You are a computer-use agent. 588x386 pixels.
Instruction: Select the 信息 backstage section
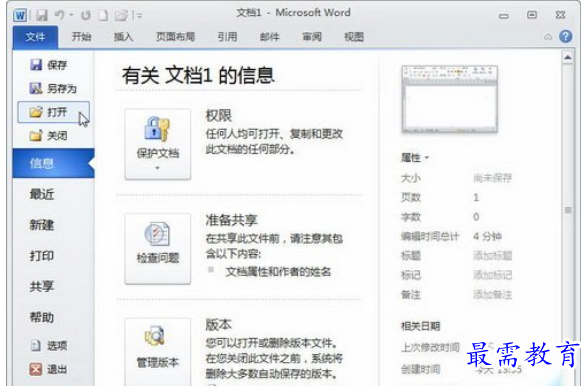(x=53, y=163)
